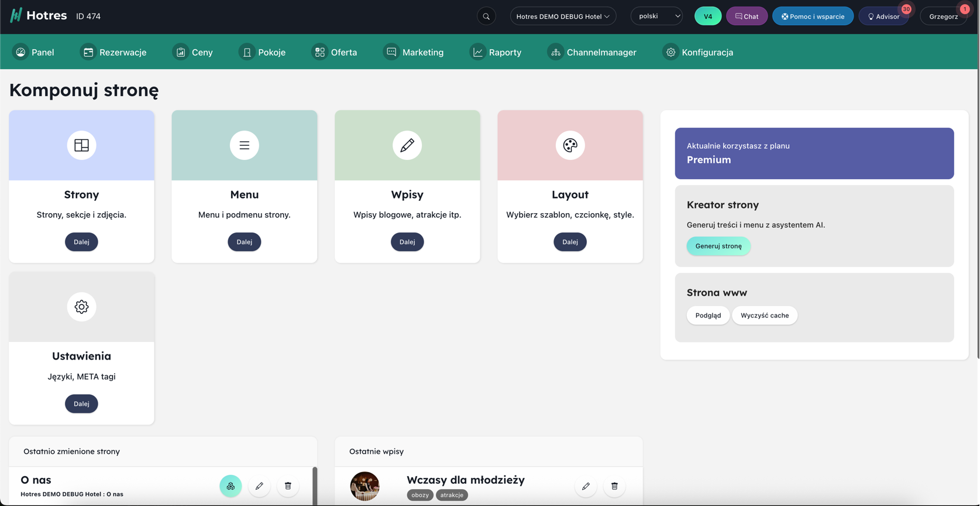Edit the O nas page with pencil icon
Screen dimensions: 980x506
tap(259, 486)
